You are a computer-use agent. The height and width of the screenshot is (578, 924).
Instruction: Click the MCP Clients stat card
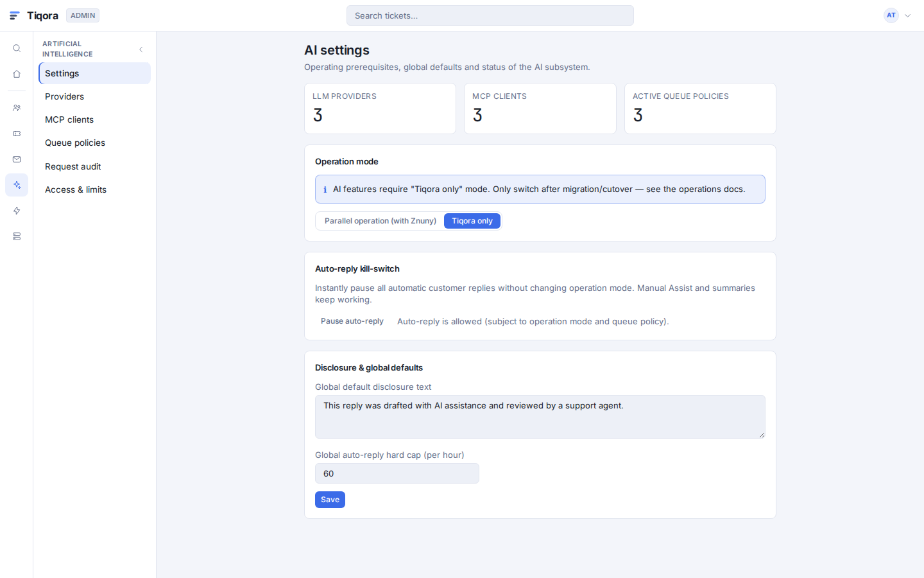(540, 109)
